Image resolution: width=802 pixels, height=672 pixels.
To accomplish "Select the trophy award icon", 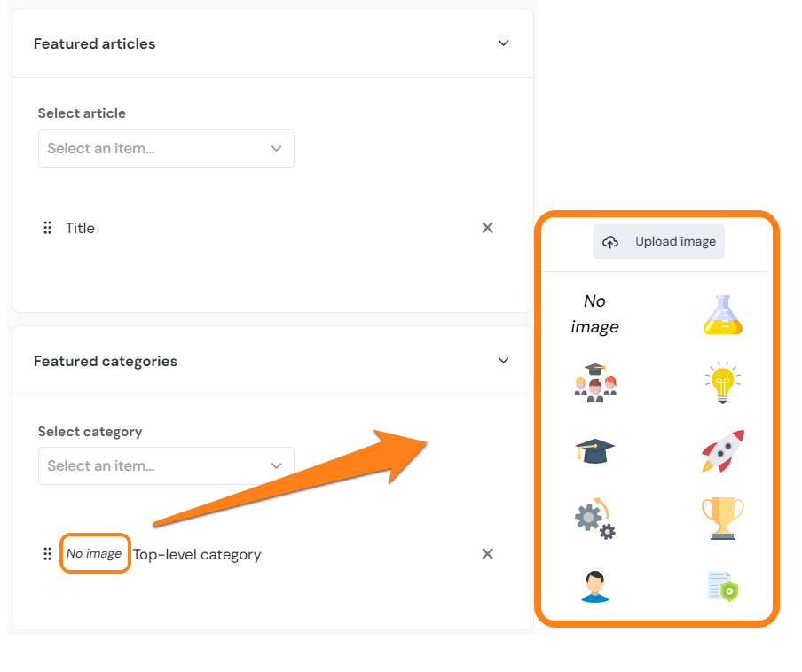I will pyautogui.click(x=722, y=520).
